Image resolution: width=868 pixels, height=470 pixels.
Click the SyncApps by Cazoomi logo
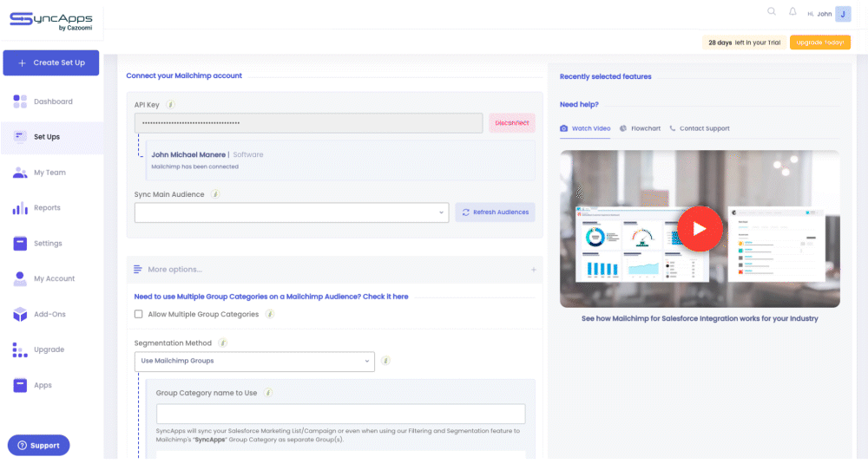[x=51, y=21]
